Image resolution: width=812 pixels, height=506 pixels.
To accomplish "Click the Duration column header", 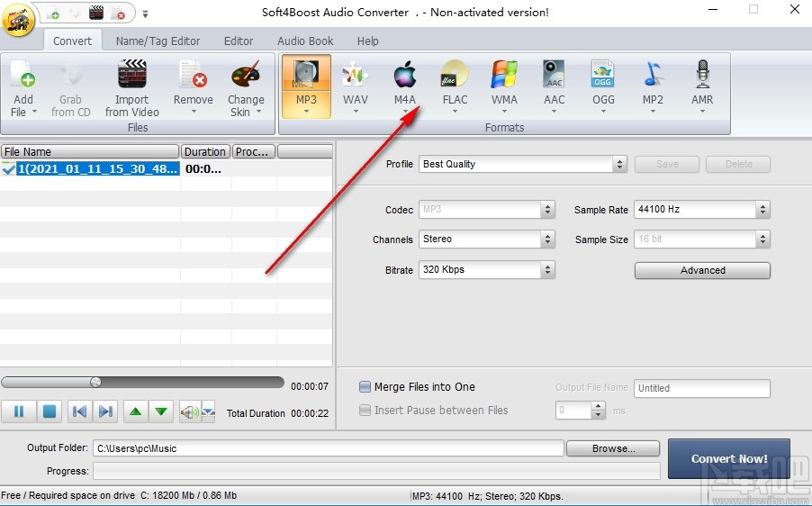I will pos(205,152).
